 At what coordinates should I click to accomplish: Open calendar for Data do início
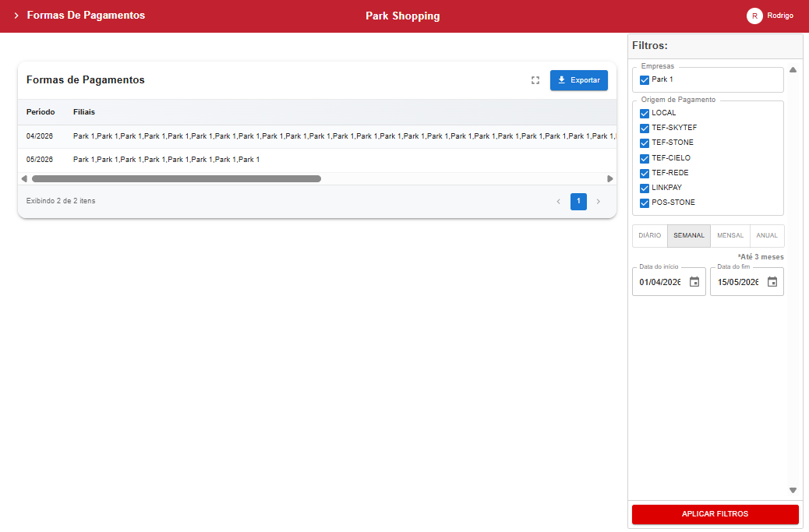[694, 282]
